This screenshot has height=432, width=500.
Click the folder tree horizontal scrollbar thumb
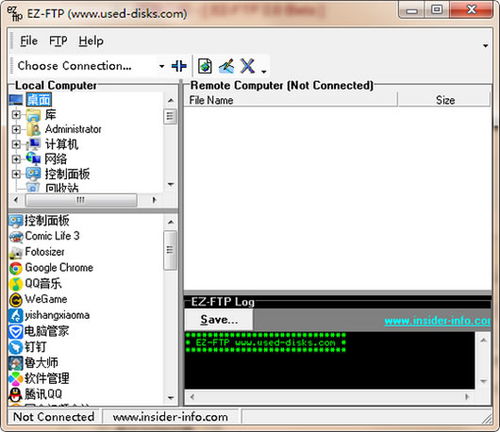81,200
